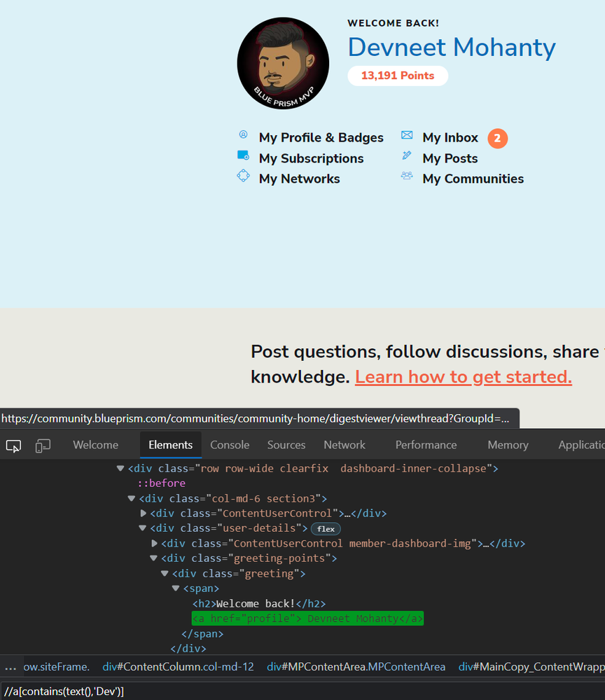
Task: Collapse the greeting div node
Action: [165, 573]
